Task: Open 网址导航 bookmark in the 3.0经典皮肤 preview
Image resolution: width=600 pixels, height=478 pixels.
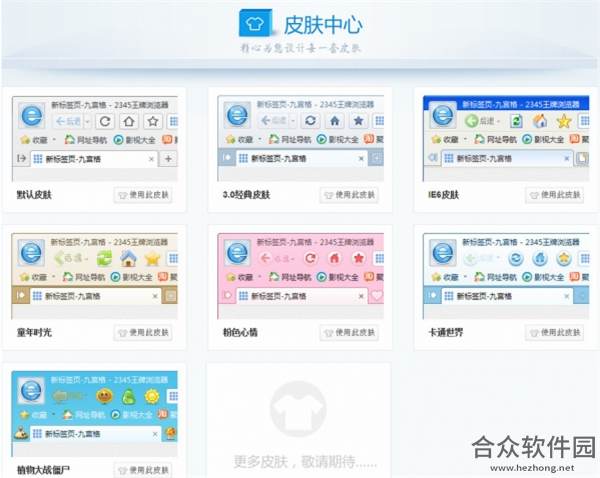Action: click(x=290, y=139)
